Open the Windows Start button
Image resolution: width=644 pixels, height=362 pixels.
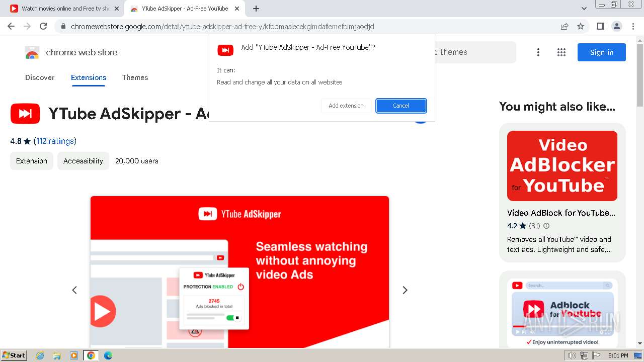14,355
